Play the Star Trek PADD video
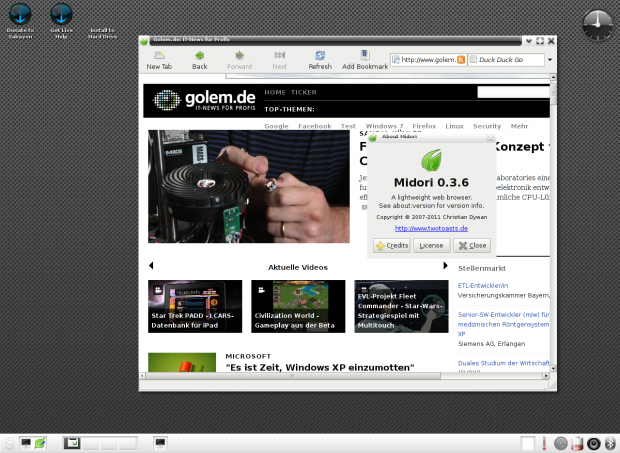The height and width of the screenshot is (453, 620). click(x=195, y=306)
